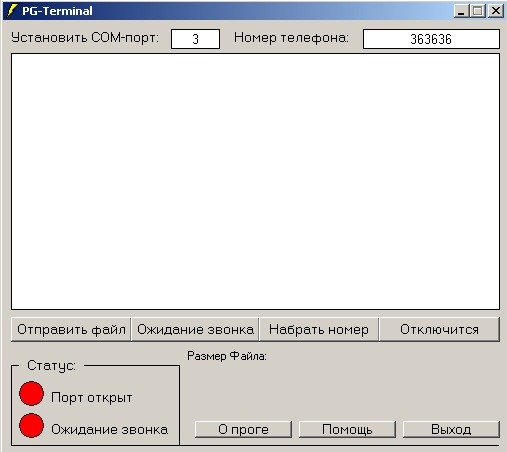The height and width of the screenshot is (452, 507).
Task: Close the PG-Terminal window
Action: (x=496, y=11)
